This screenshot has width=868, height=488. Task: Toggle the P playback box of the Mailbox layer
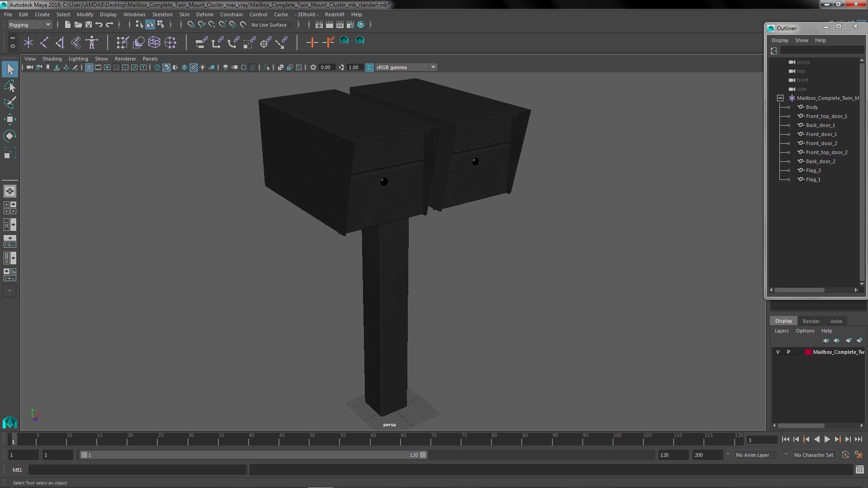(x=788, y=352)
